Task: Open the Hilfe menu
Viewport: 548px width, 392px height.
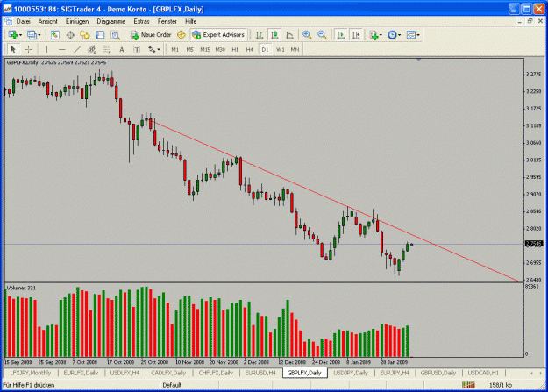Action: point(191,21)
